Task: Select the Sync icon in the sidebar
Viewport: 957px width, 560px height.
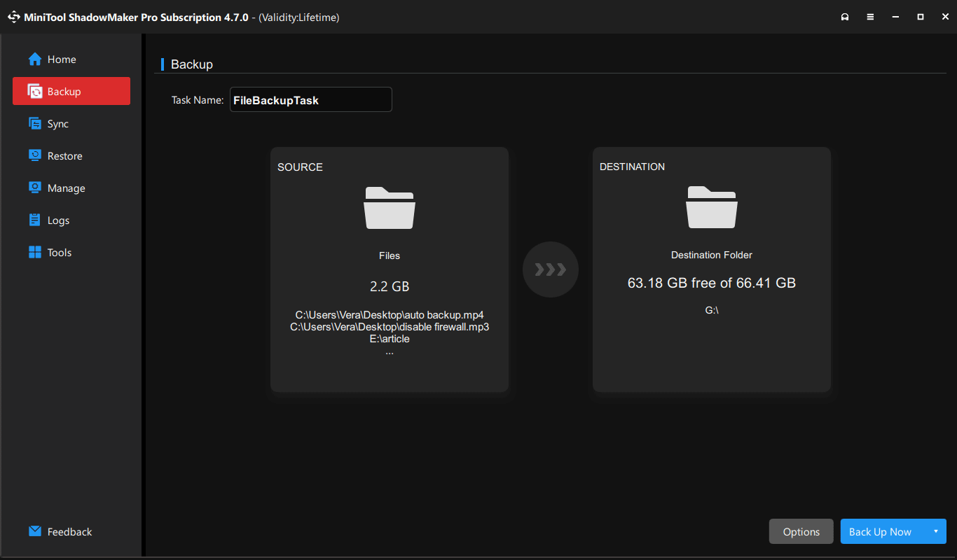Action: coord(35,123)
